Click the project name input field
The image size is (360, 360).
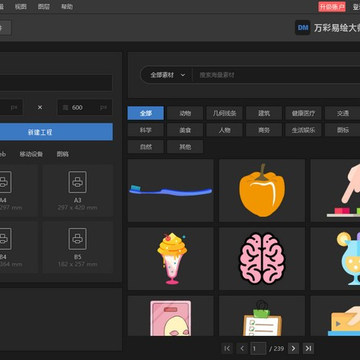click(56, 83)
